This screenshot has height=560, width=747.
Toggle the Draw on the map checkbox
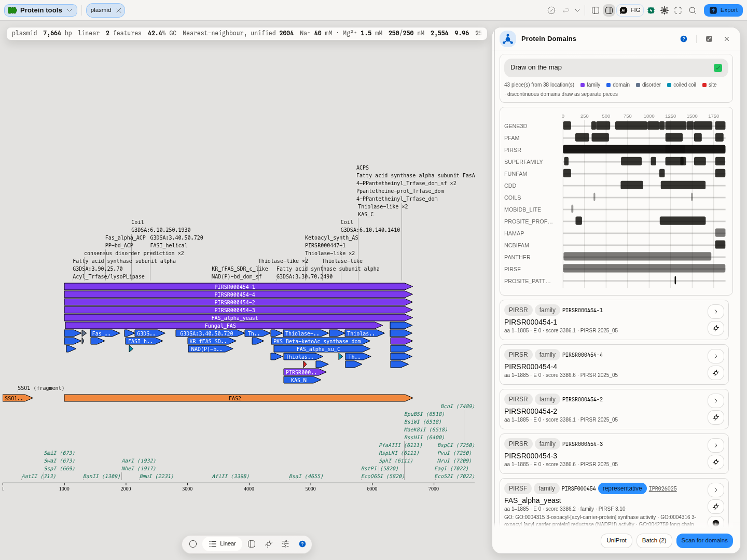[718, 68]
